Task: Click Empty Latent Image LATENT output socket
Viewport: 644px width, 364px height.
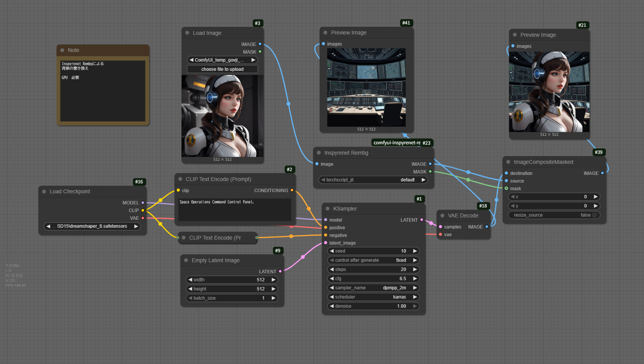Action: pyautogui.click(x=280, y=271)
